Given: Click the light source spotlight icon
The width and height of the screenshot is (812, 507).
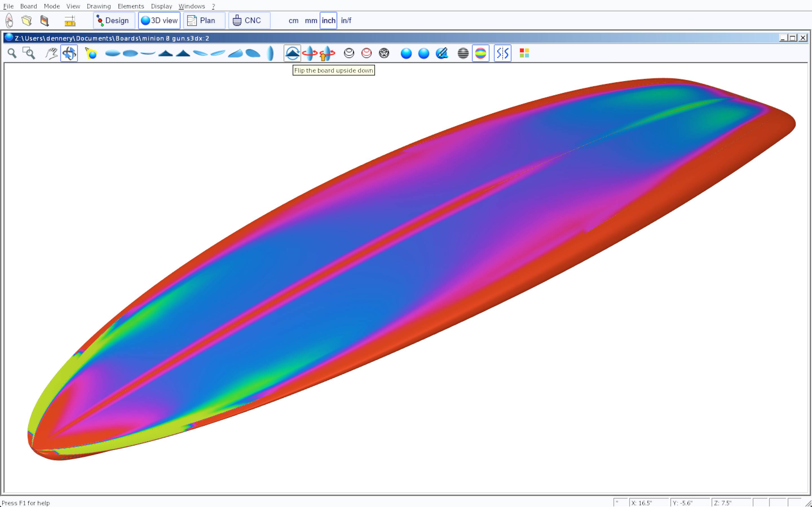Looking at the screenshot, I should click(91, 53).
